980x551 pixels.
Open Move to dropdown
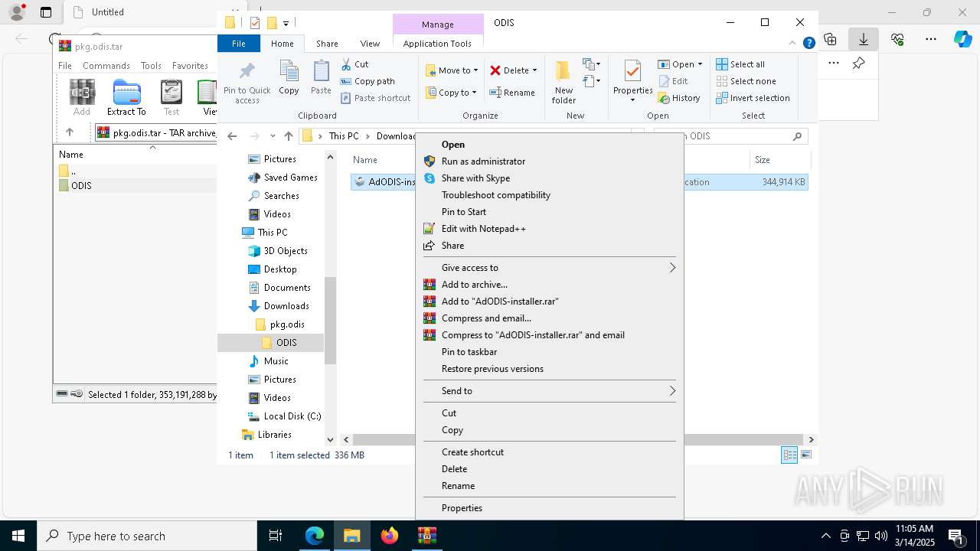tap(452, 70)
